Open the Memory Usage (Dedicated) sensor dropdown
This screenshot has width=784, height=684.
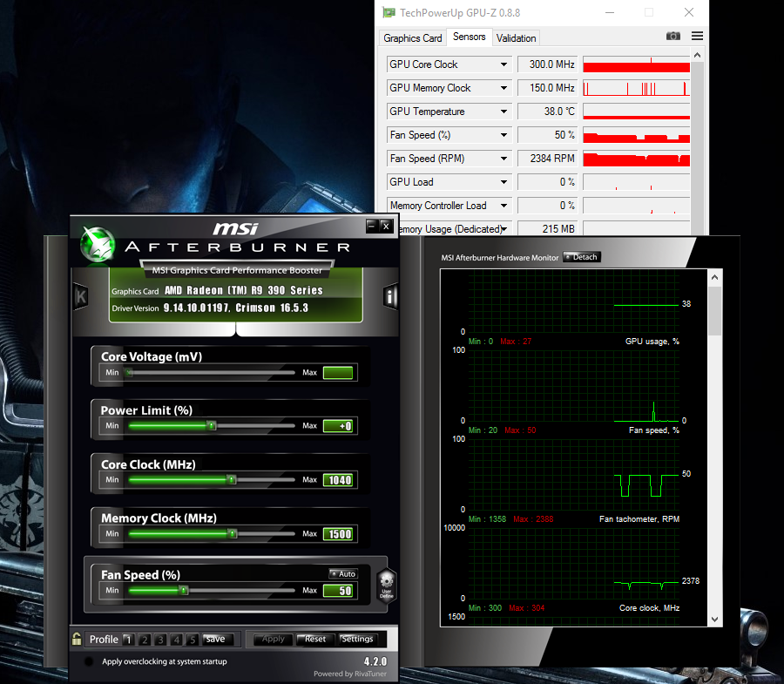(504, 229)
